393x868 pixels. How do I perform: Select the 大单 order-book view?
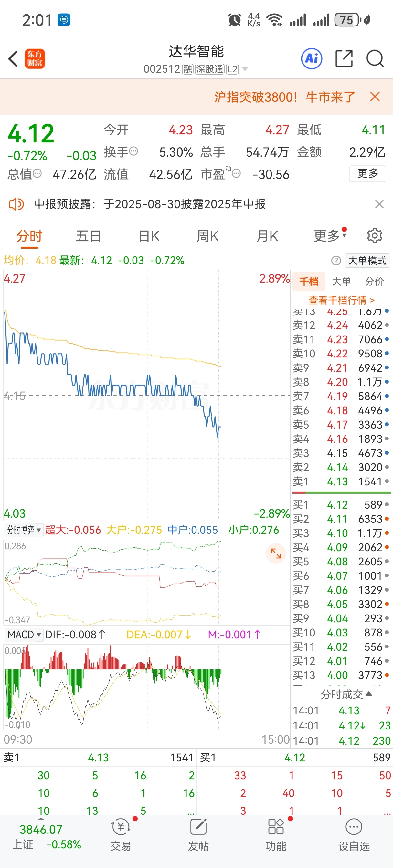click(x=341, y=281)
